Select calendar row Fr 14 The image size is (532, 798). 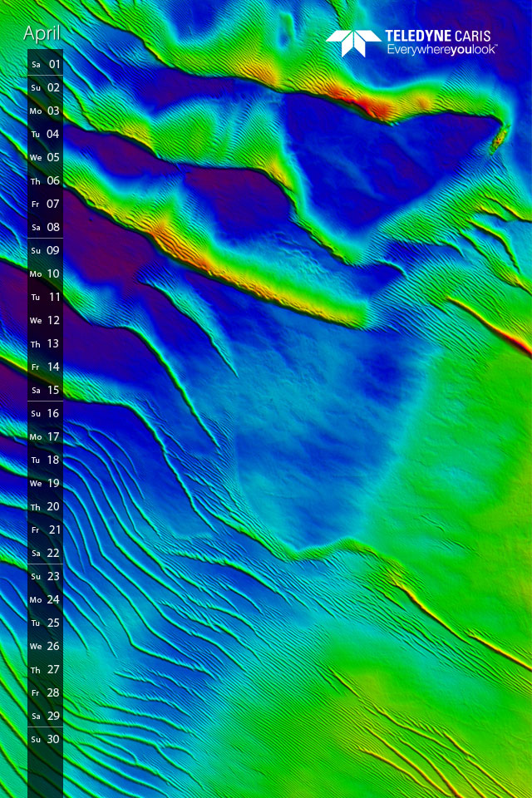[46, 367]
